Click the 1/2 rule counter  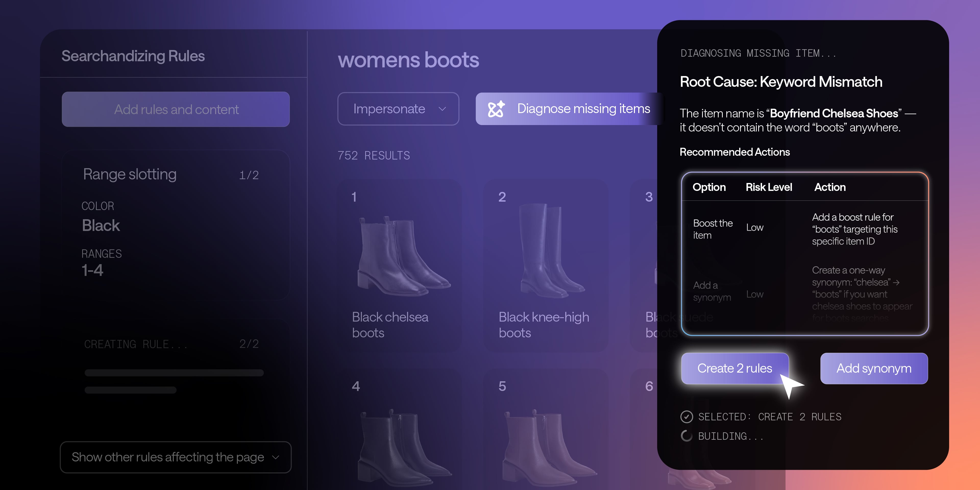point(249,175)
